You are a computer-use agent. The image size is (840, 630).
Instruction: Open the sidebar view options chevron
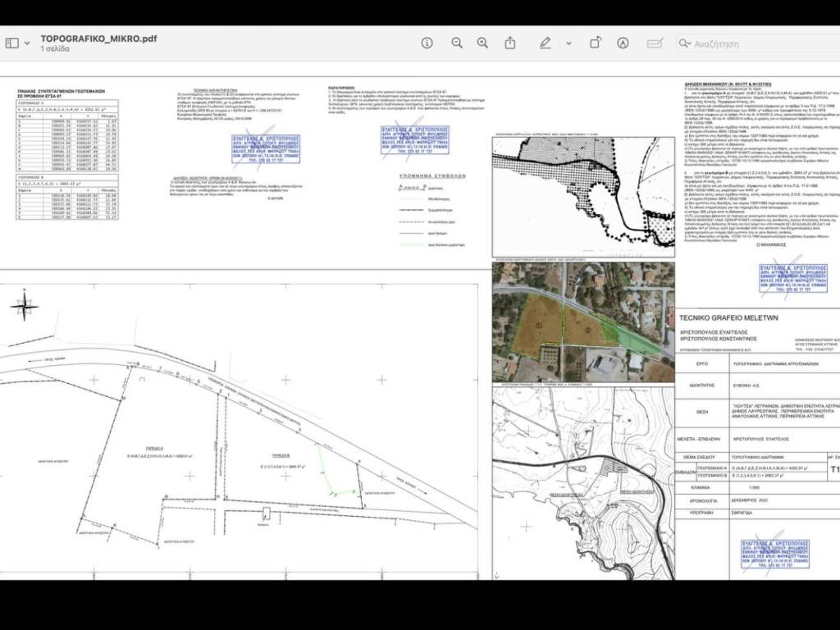click(27, 43)
